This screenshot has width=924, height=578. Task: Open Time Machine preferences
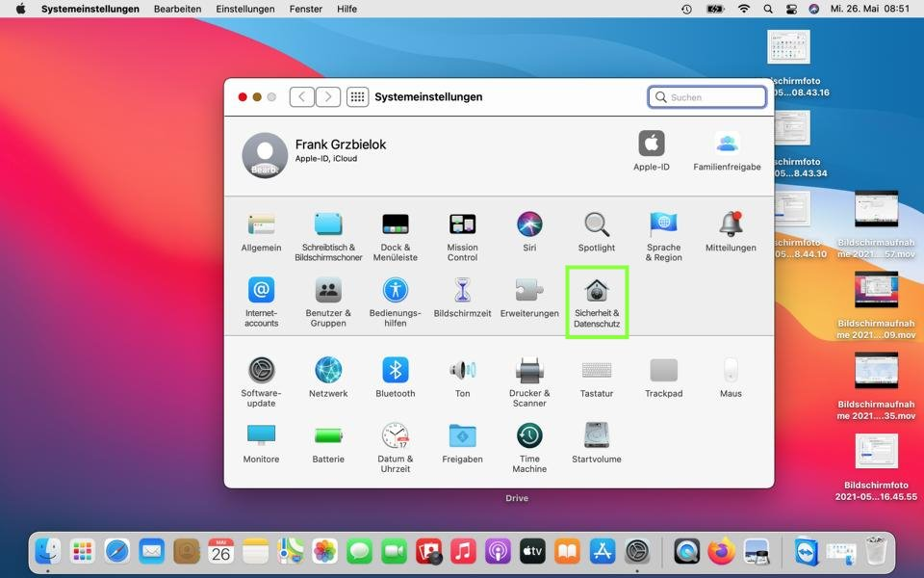tap(529, 448)
